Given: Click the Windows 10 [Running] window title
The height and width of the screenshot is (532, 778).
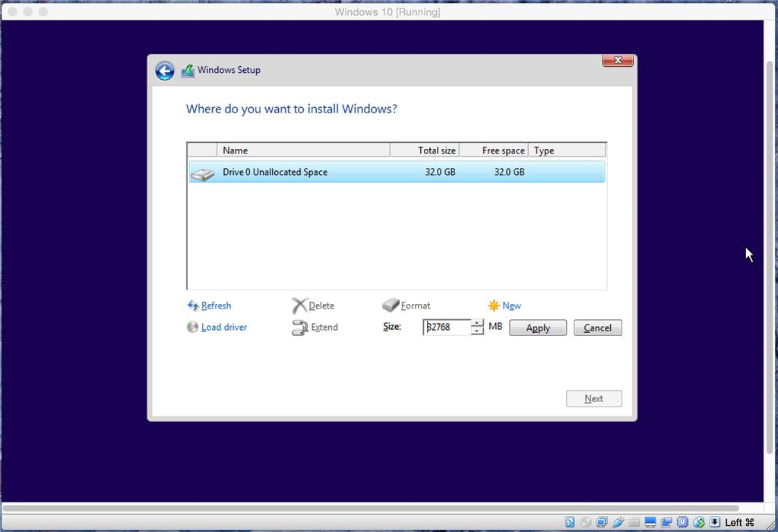Looking at the screenshot, I should pos(387,12).
